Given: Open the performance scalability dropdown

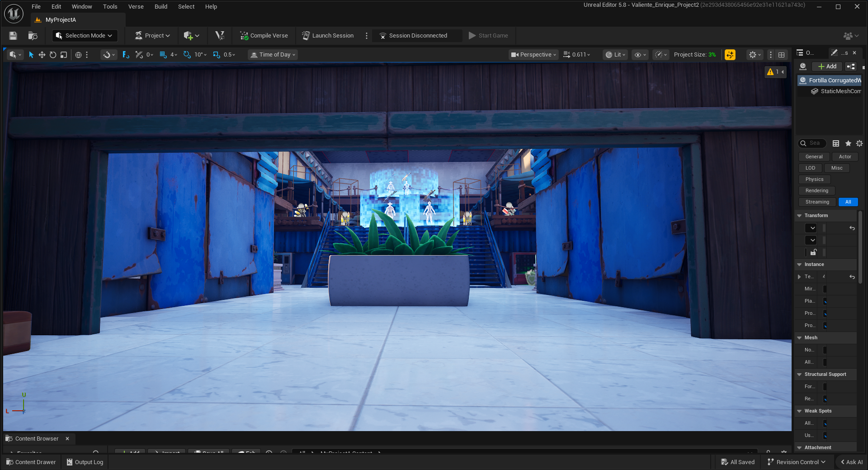Looking at the screenshot, I should point(661,55).
